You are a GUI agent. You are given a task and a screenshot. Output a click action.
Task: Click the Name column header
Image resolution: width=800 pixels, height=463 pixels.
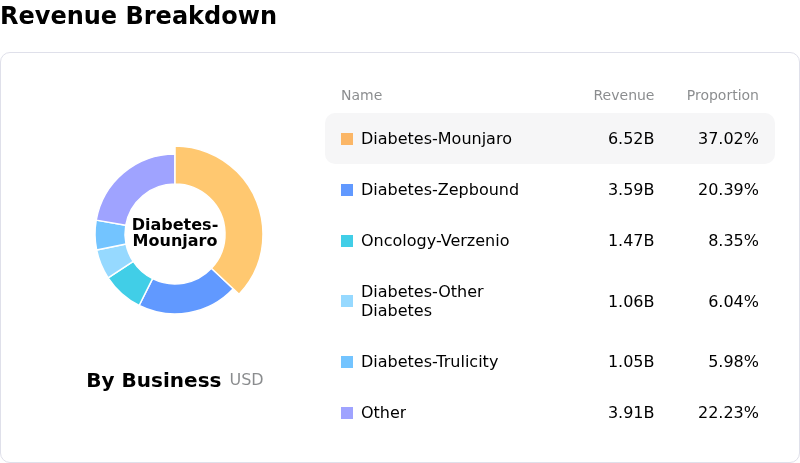(x=361, y=96)
